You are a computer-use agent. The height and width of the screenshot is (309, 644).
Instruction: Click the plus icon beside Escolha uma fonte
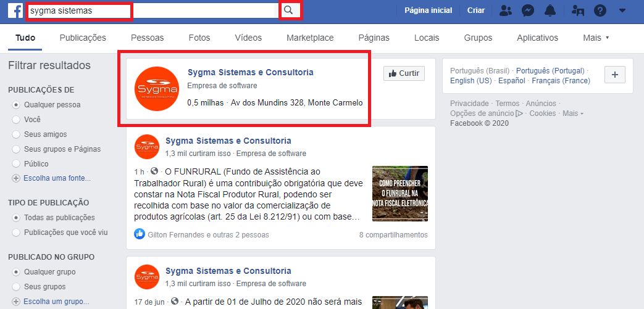tap(16, 178)
